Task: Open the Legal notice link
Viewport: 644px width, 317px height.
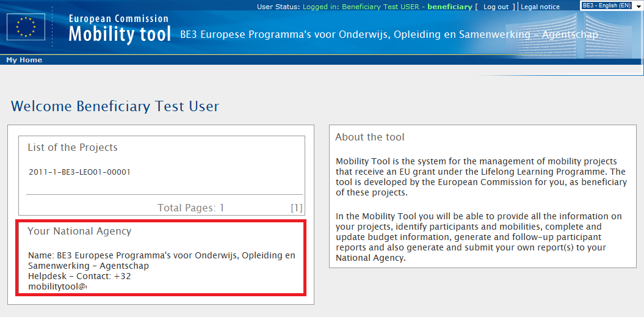Action: coord(540,7)
